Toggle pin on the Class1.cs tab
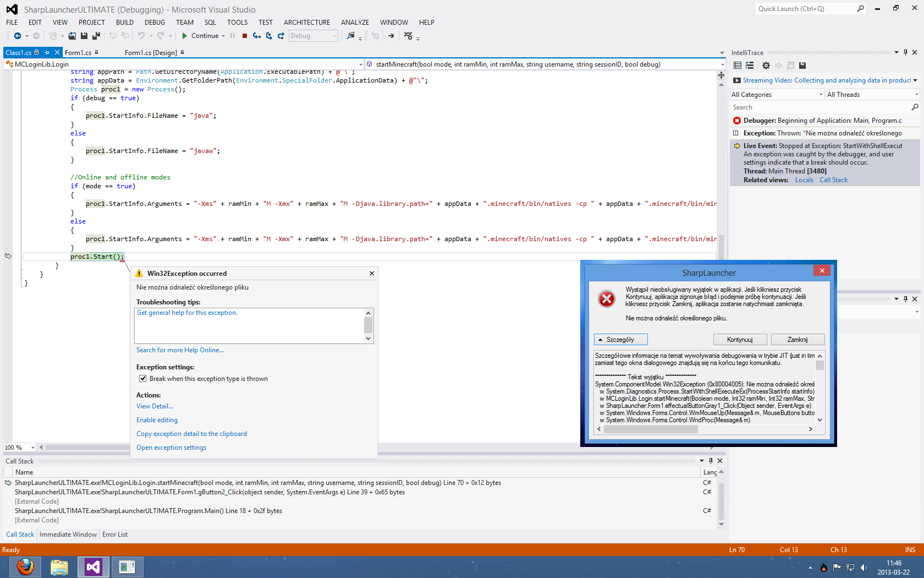Image resolution: width=924 pixels, height=578 pixels. [x=47, y=52]
